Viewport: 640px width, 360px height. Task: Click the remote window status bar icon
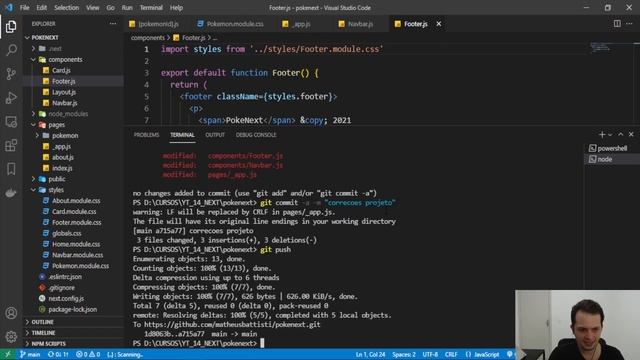(x=7, y=354)
